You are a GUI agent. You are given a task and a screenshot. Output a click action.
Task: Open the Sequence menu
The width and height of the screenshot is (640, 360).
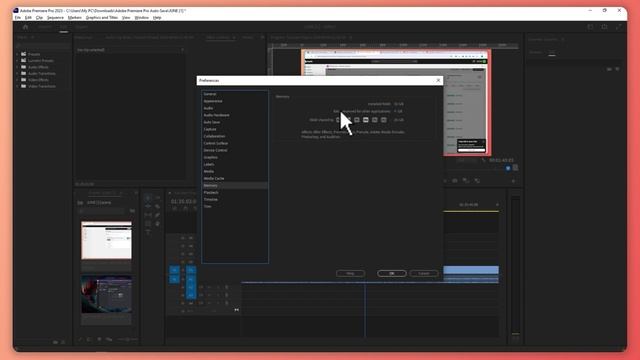(x=55, y=18)
